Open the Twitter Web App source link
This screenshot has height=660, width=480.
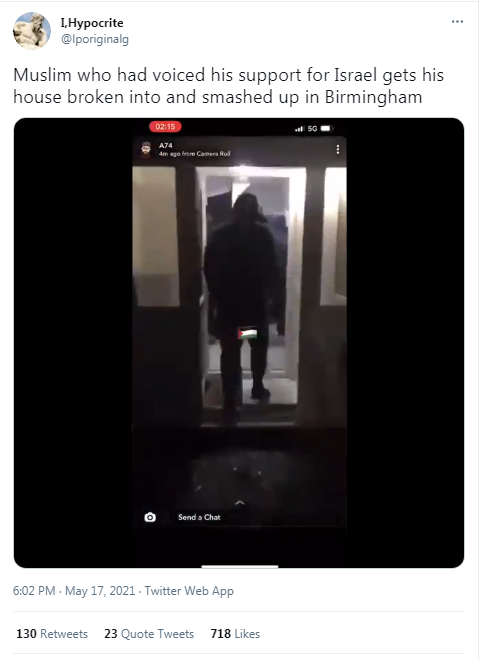click(189, 591)
